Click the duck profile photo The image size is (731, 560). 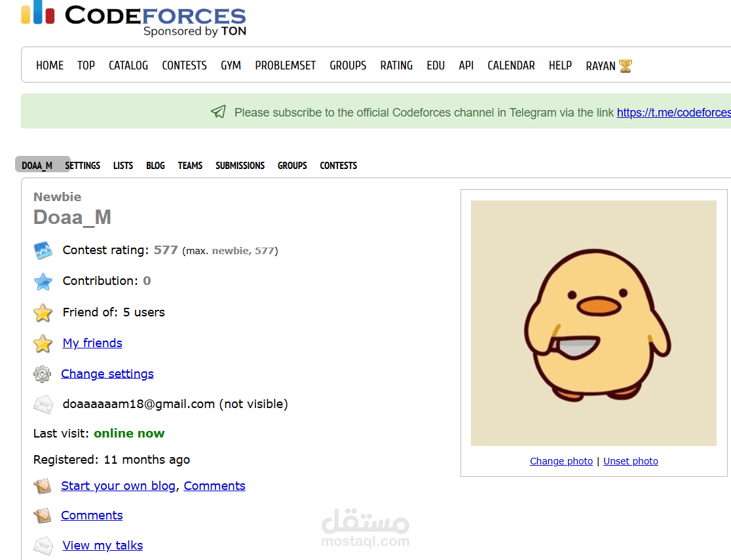[593, 323]
